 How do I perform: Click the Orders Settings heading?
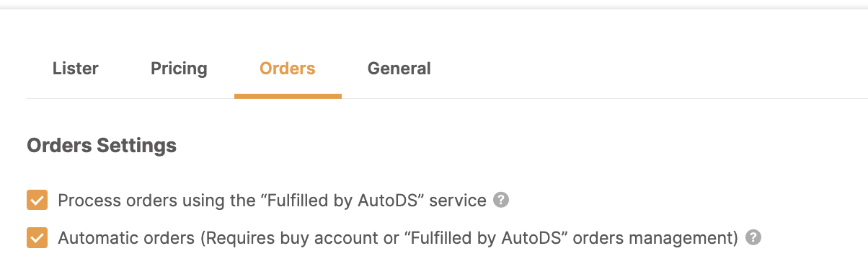pyautogui.click(x=102, y=146)
